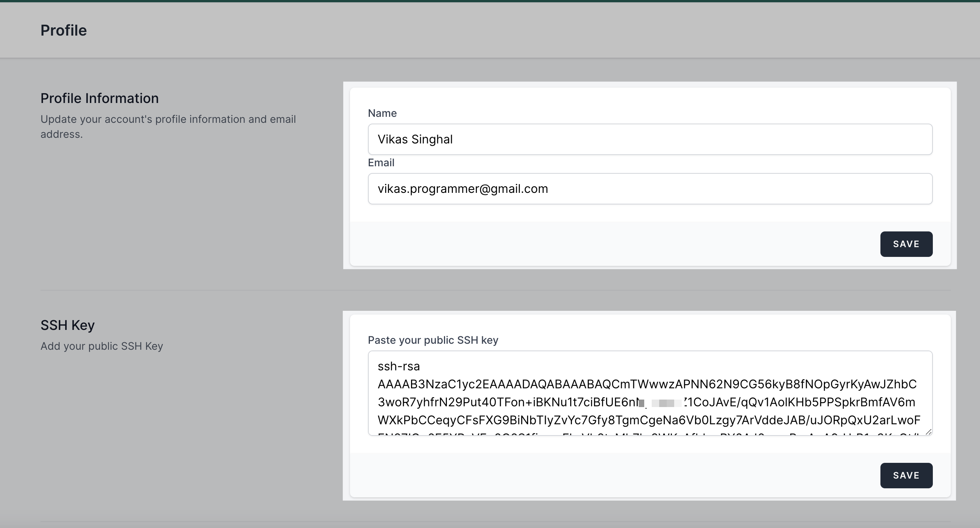Click the Email field label
Screen dimensions: 980x528
[x=381, y=163]
